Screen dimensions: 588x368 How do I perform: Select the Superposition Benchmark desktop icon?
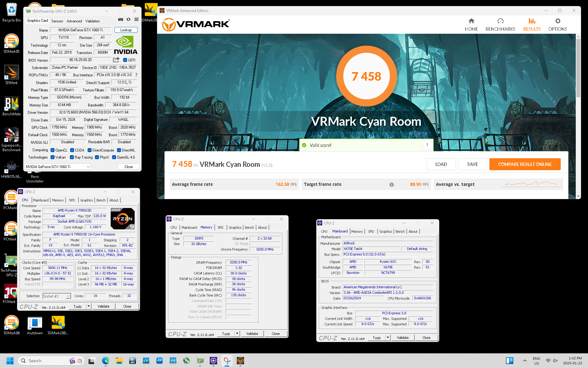pyautogui.click(x=12, y=140)
